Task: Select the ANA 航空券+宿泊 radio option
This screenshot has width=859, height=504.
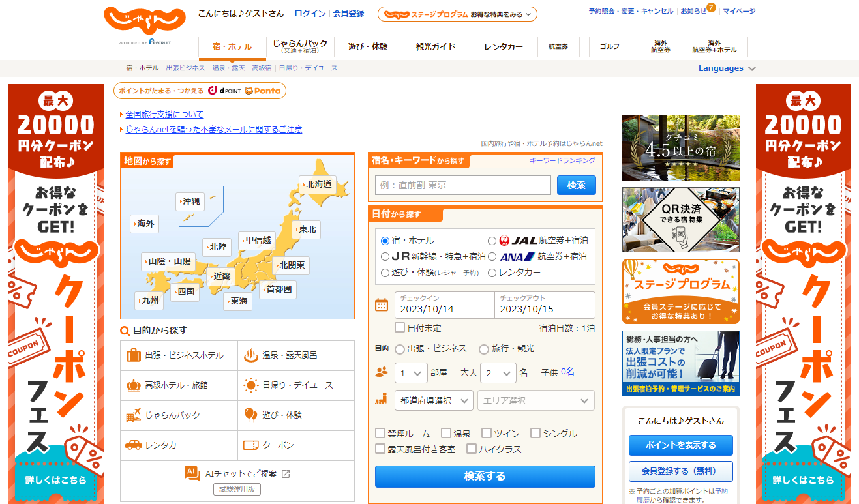Action: point(492,256)
